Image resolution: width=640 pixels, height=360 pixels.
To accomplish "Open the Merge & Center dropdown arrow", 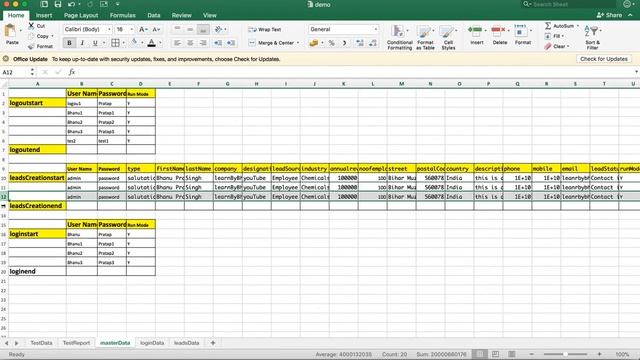I will click(x=298, y=43).
